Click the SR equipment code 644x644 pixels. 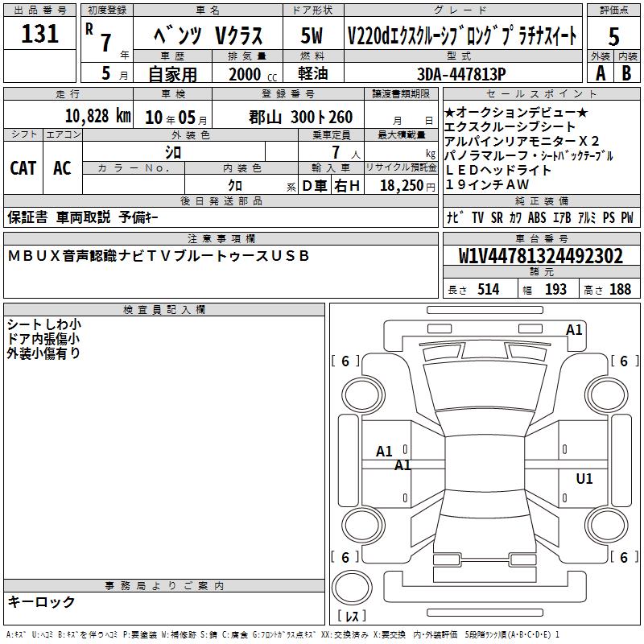(497, 217)
